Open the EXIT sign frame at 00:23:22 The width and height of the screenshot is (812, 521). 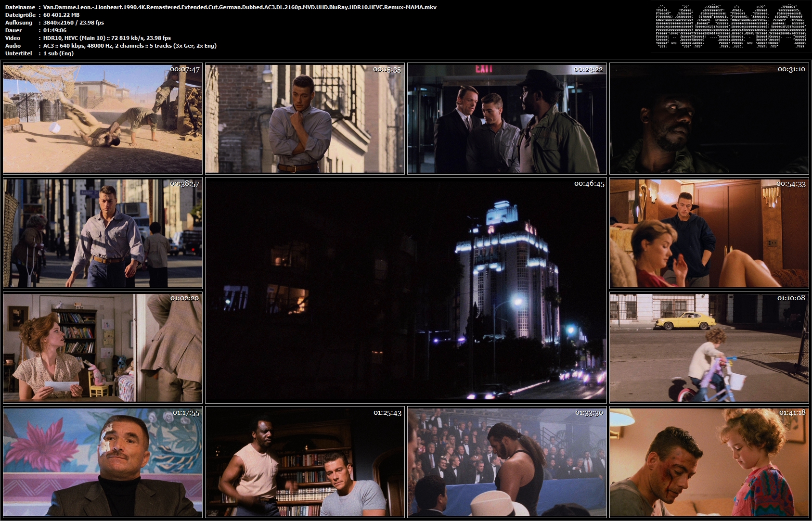(507, 118)
